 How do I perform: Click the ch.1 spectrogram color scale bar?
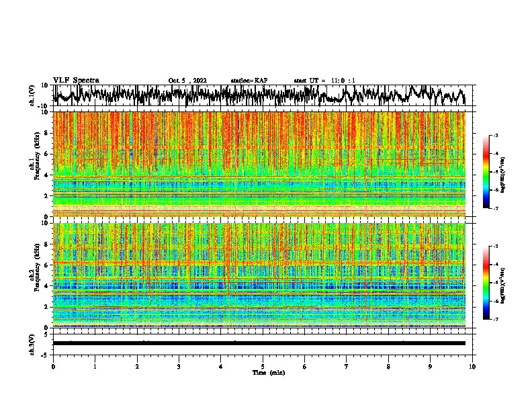click(486, 171)
